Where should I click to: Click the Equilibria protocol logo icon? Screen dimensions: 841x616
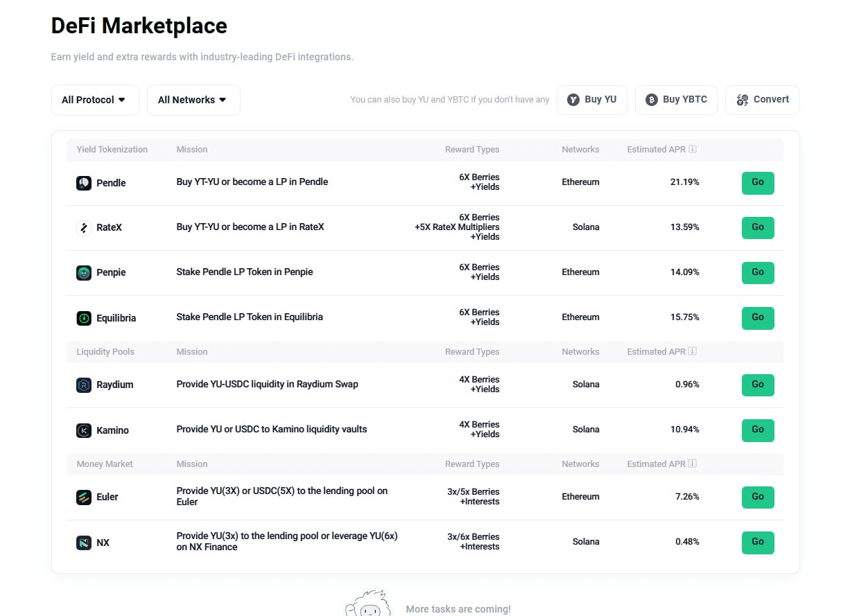pyautogui.click(x=84, y=318)
